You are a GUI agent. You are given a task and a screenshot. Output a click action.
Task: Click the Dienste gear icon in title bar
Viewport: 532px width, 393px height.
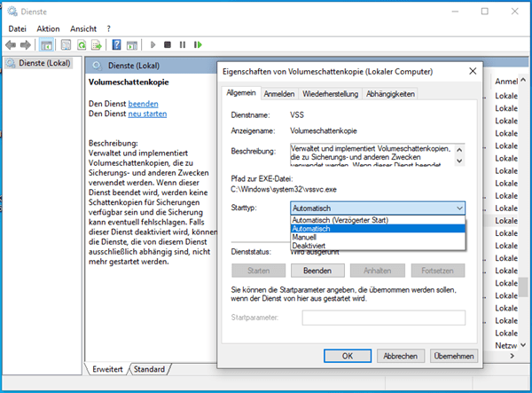click(12, 12)
